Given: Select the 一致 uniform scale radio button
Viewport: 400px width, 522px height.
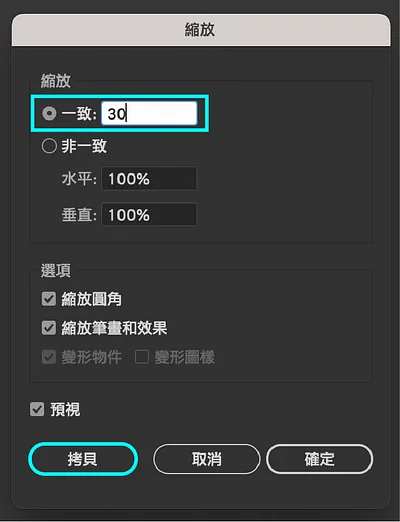Looking at the screenshot, I should (49, 114).
